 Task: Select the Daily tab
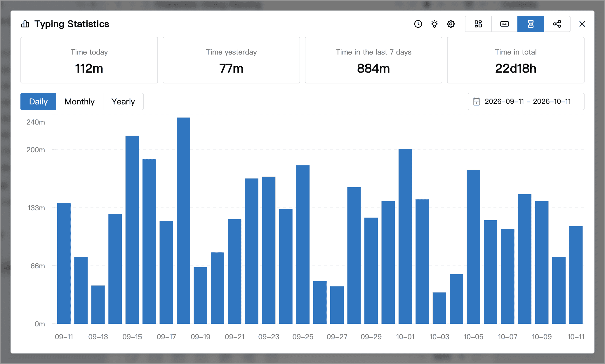[x=38, y=101]
